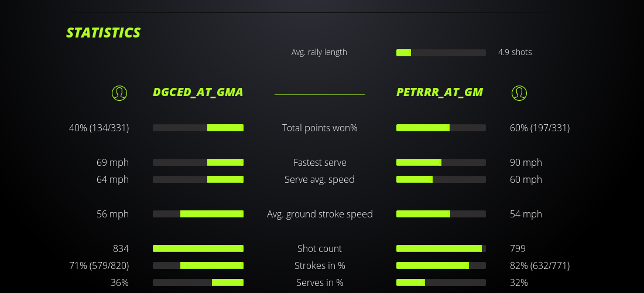This screenshot has width=644, height=293.
Task: Select the PETRRR_AT_GM player name
Action: pyautogui.click(x=439, y=92)
